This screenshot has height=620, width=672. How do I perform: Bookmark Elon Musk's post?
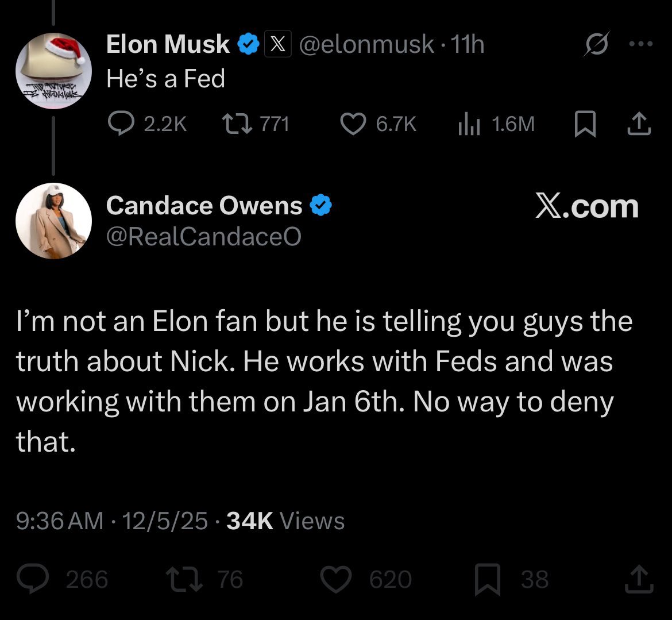[x=584, y=124]
